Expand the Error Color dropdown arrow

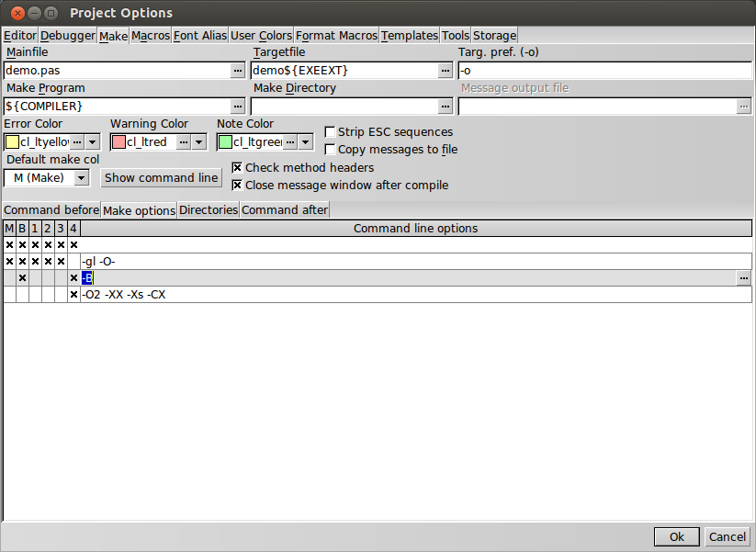pos(92,142)
